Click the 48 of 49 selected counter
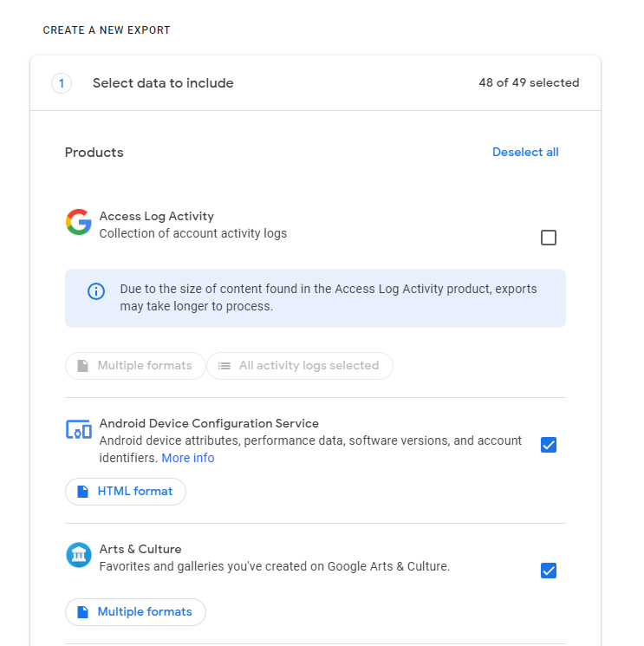This screenshot has width=644, height=646. 529,83
